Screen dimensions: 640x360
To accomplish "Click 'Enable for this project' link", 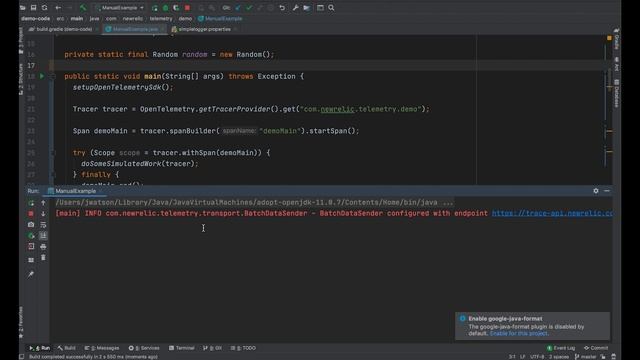I will tap(518, 333).
